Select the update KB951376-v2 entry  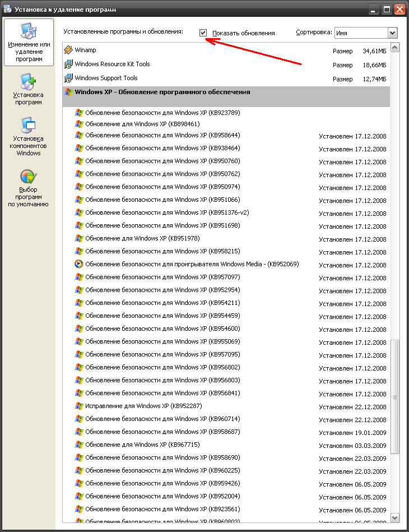point(167,212)
